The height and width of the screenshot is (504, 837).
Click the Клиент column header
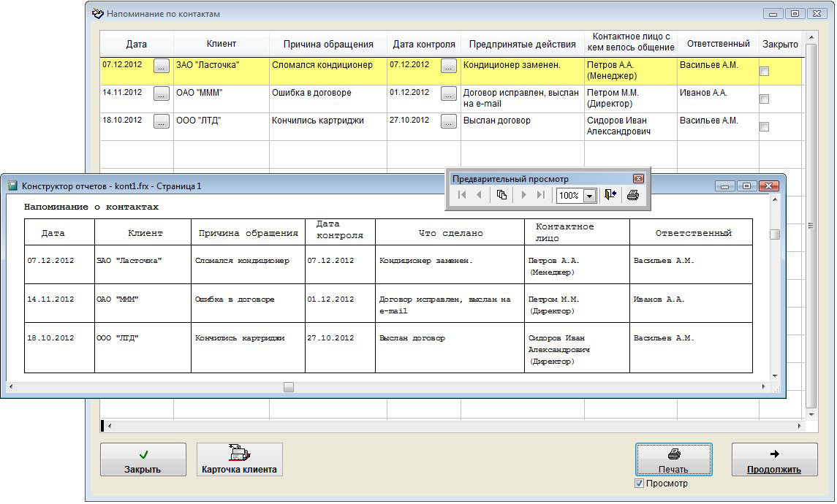tap(221, 44)
